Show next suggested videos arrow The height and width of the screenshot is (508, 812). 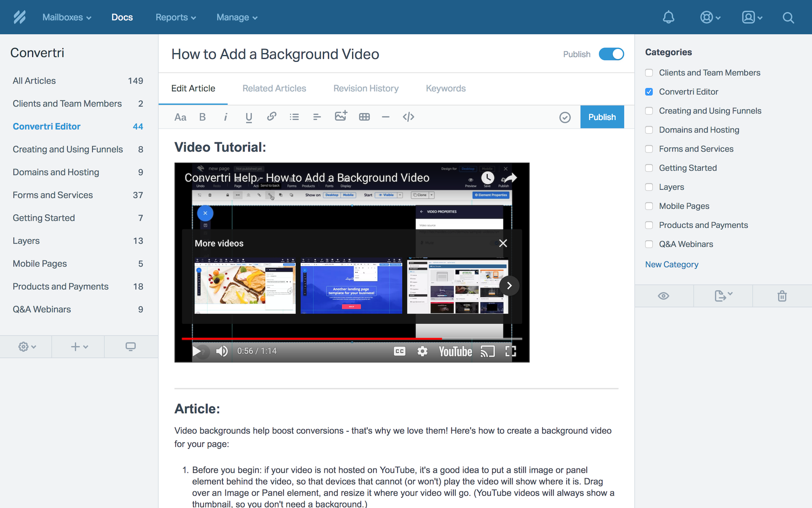tap(509, 286)
